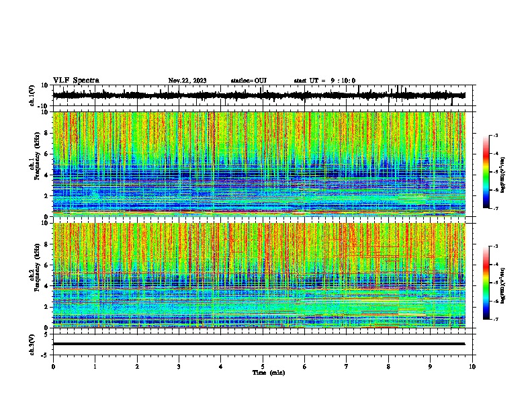Viewport: 532px width, 411px height.
Task: Click the time axis tick label "9"
Action: coord(430,367)
